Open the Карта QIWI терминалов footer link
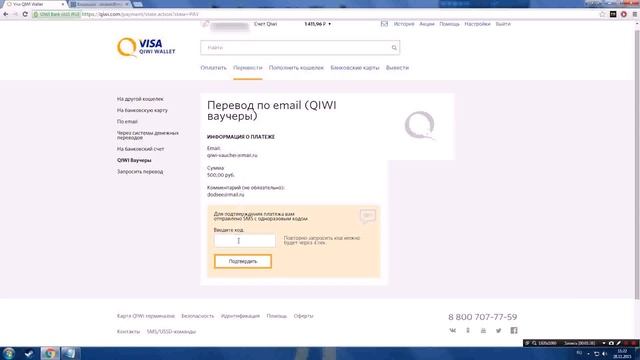Screen dimensions: 640x360 [x=146, y=316]
